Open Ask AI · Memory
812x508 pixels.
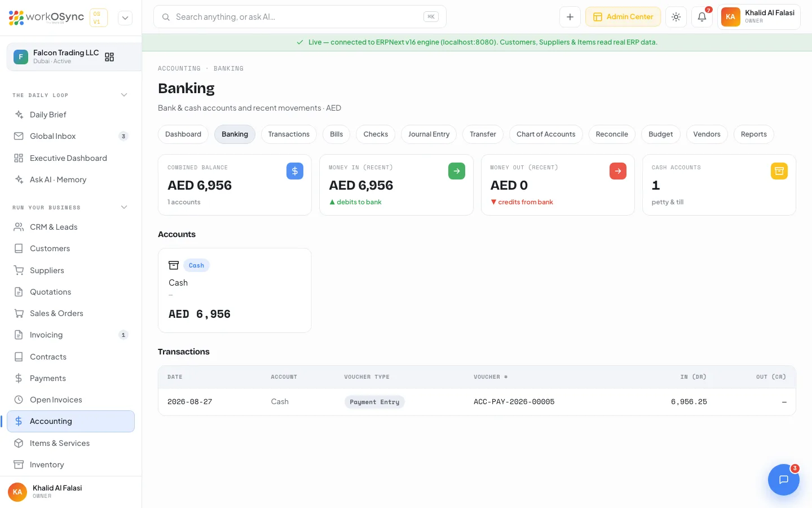pos(71,179)
